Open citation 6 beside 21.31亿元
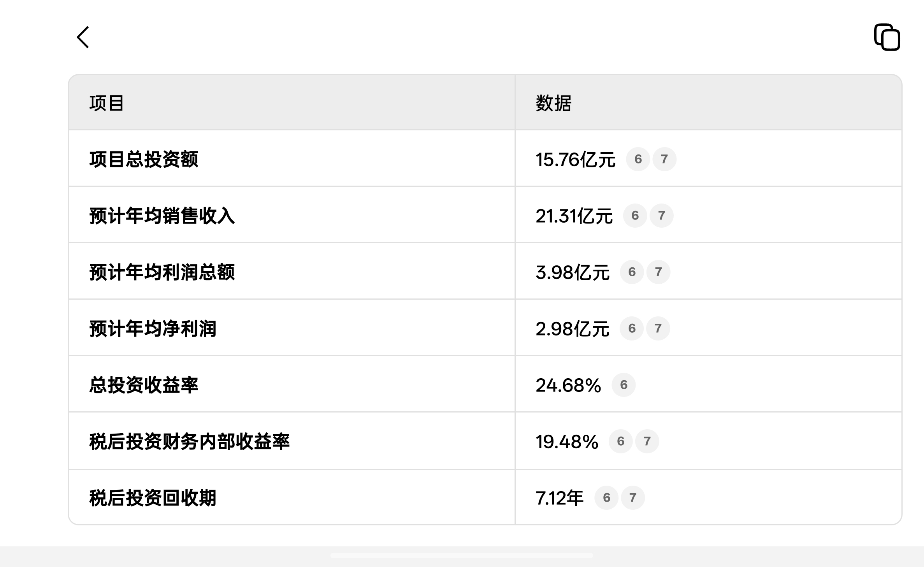Screen dimensions: 924x567 (635, 216)
